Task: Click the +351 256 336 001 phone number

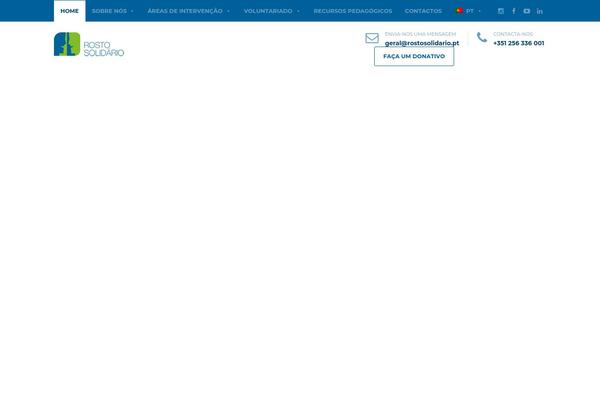Action: pos(518,43)
